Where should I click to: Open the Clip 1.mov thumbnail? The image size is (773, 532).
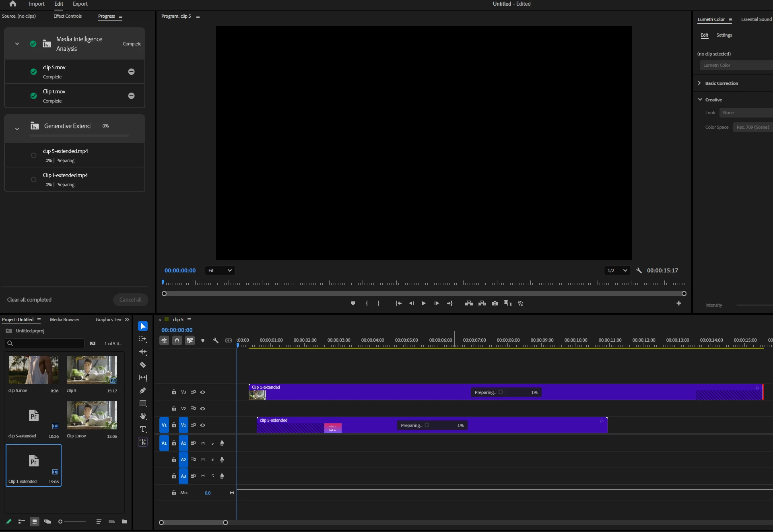(x=92, y=415)
